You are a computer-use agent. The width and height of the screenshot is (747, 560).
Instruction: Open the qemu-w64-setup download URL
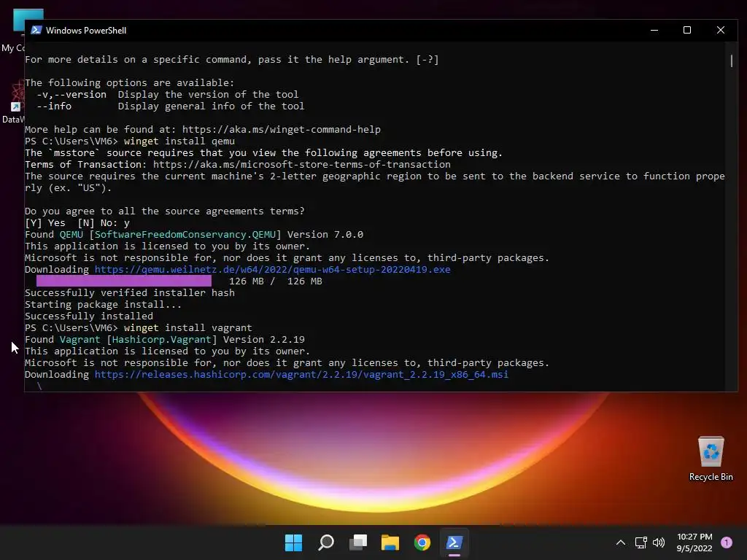pyautogui.click(x=273, y=270)
